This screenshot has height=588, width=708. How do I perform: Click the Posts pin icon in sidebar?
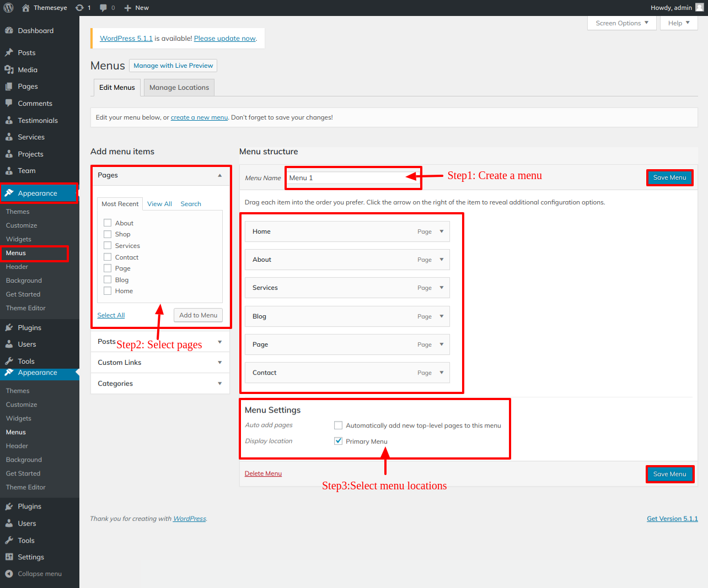pyautogui.click(x=9, y=53)
